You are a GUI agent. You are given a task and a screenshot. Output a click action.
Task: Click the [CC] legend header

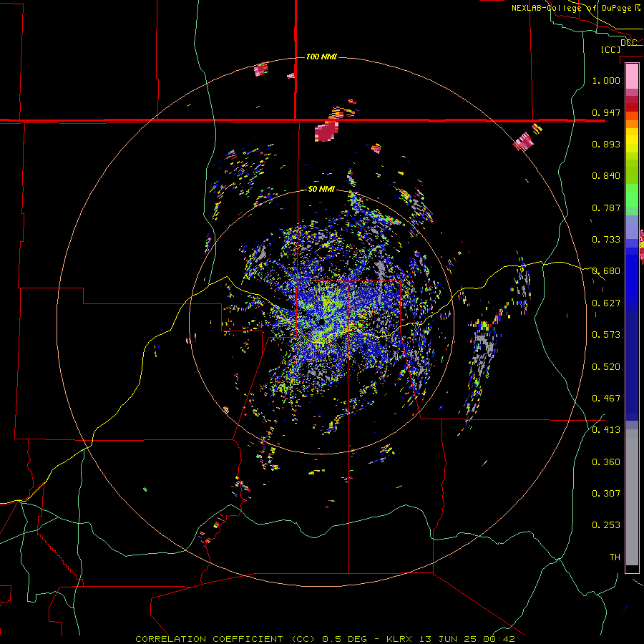tap(610, 49)
